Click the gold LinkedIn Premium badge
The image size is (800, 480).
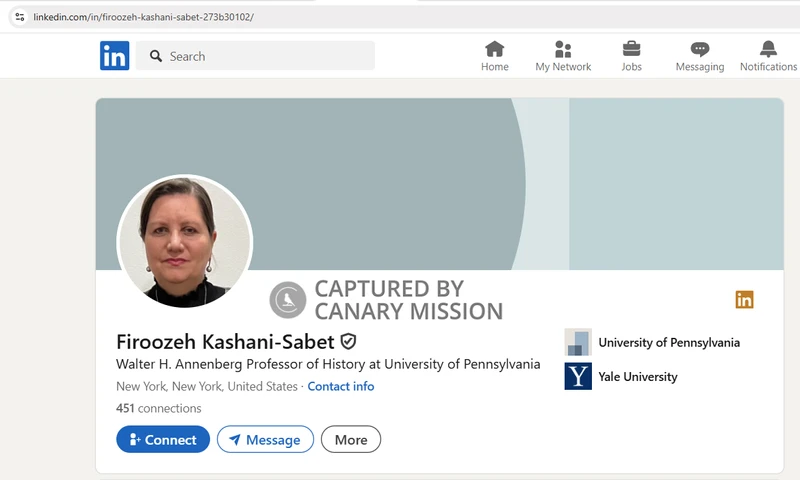744,299
